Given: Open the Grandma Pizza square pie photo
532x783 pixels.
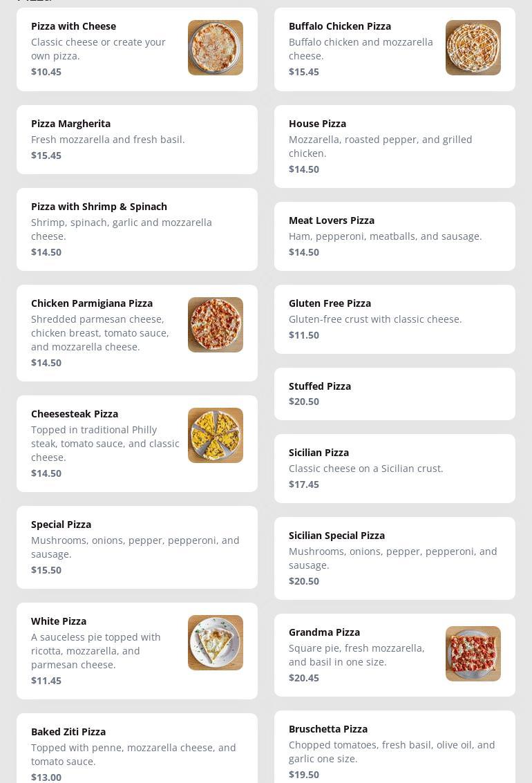Looking at the screenshot, I should click(x=473, y=654).
